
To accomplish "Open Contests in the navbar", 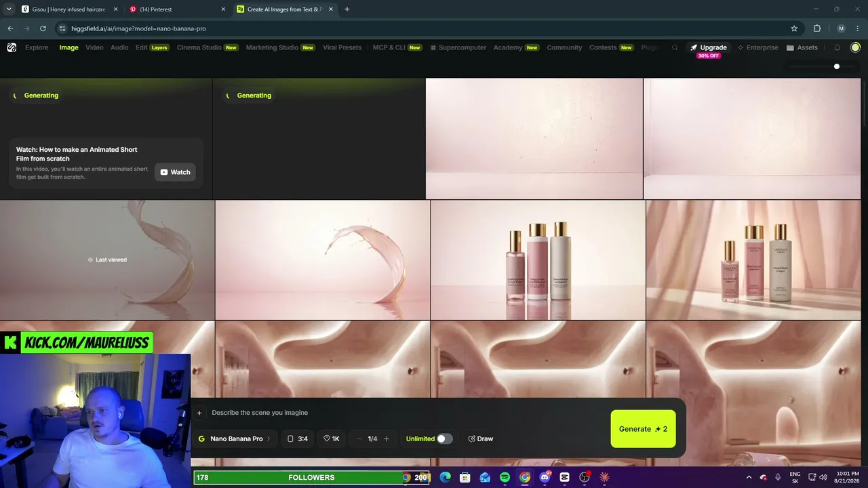I will tap(611, 47).
